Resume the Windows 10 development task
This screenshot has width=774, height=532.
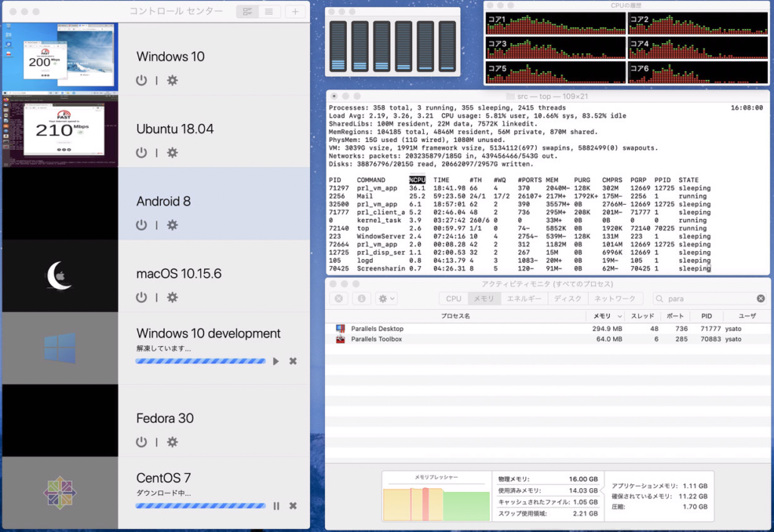point(276,361)
